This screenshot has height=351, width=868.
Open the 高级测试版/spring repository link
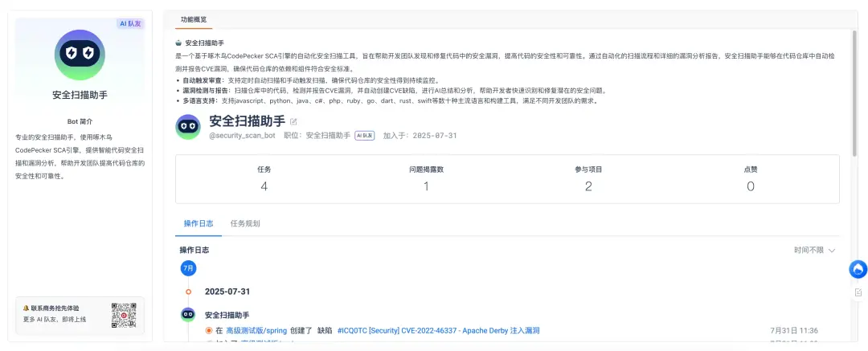pyautogui.click(x=256, y=330)
